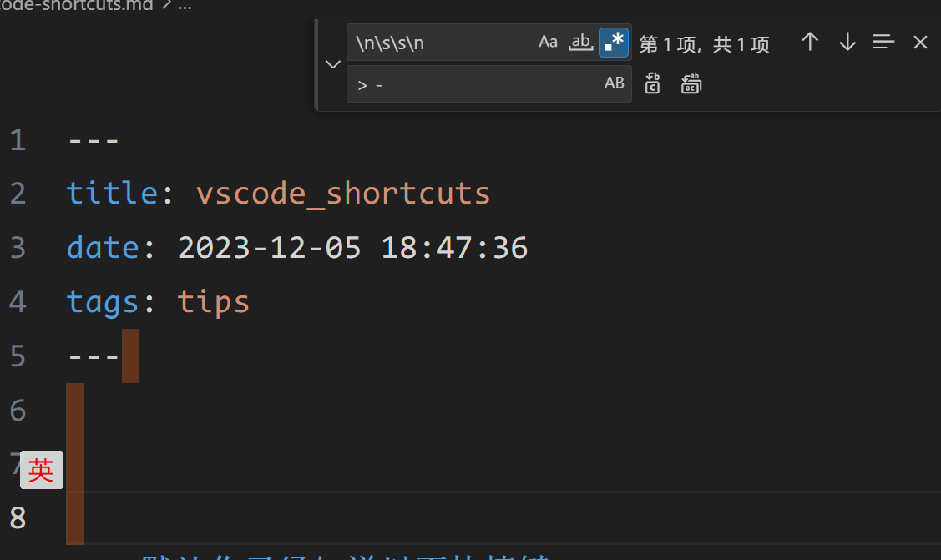Click the find input containing \n\s\s\n
The height and width of the screenshot is (560, 941).
(442, 43)
